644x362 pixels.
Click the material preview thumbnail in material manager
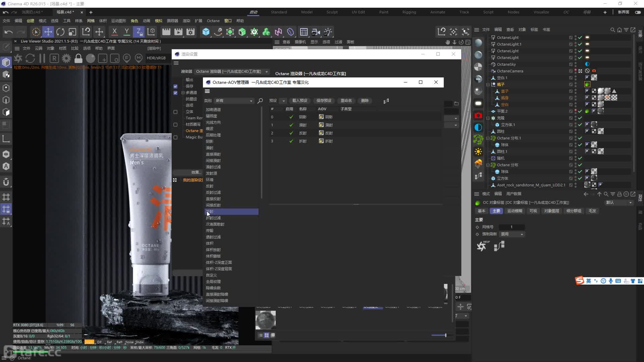click(x=266, y=320)
